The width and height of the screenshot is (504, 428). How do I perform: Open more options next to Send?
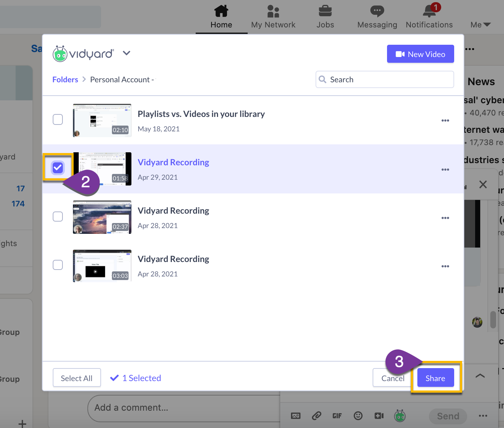(483, 416)
